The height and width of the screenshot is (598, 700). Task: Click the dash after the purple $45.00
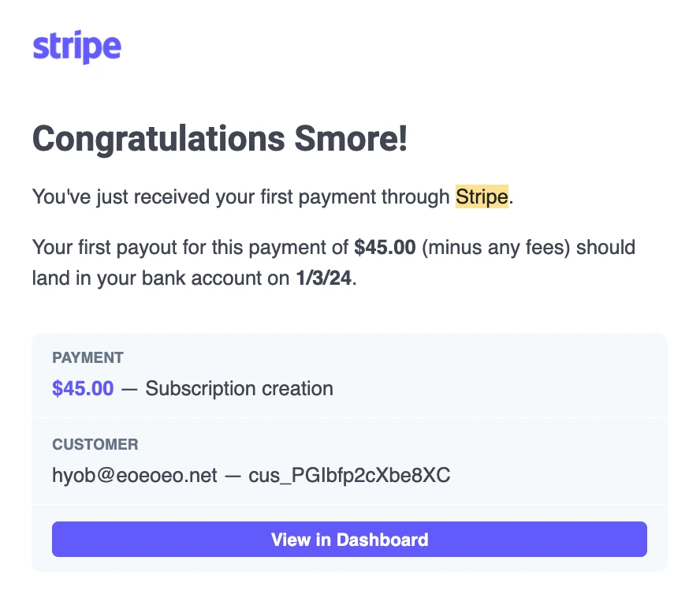click(x=129, y=389)
